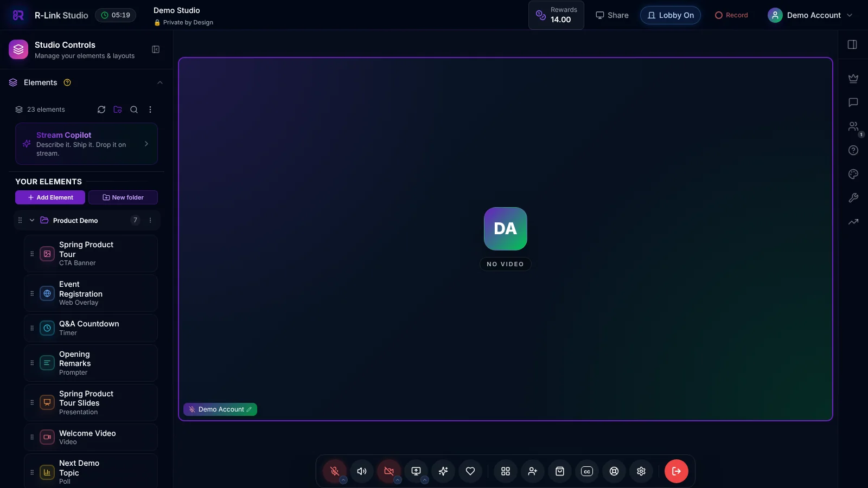Collapse the Product Demo folder

32,220
